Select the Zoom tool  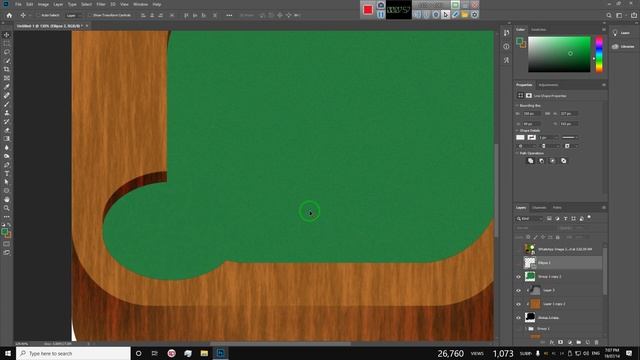click(x=7, y=208)
